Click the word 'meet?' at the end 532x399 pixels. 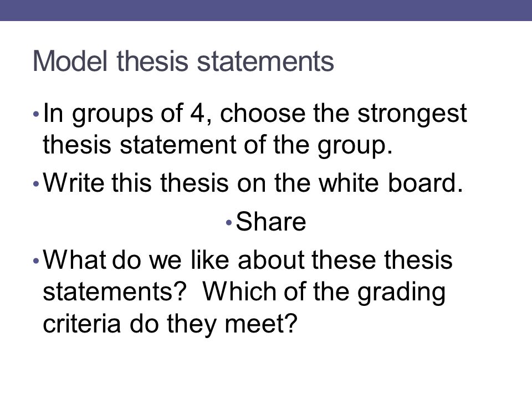(261, 324)
